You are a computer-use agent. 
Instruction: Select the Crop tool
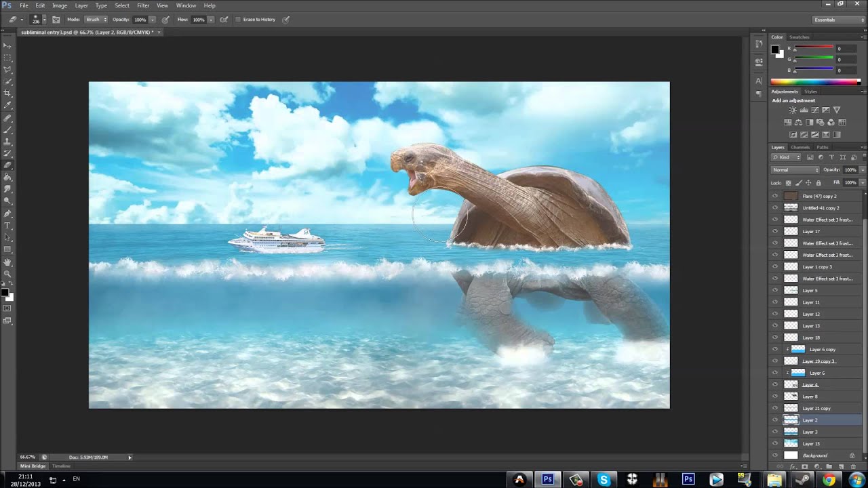tap(7, 94)
